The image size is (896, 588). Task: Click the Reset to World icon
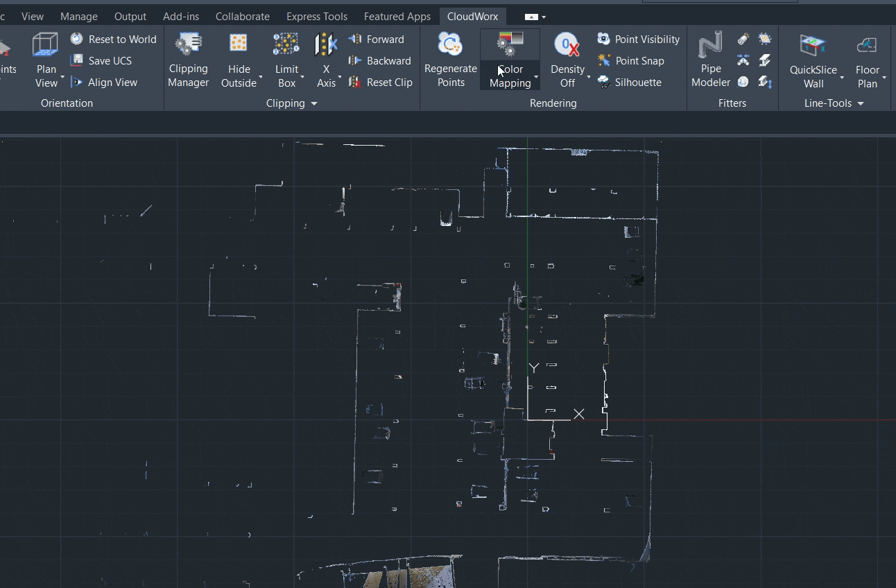coord(77,40)
